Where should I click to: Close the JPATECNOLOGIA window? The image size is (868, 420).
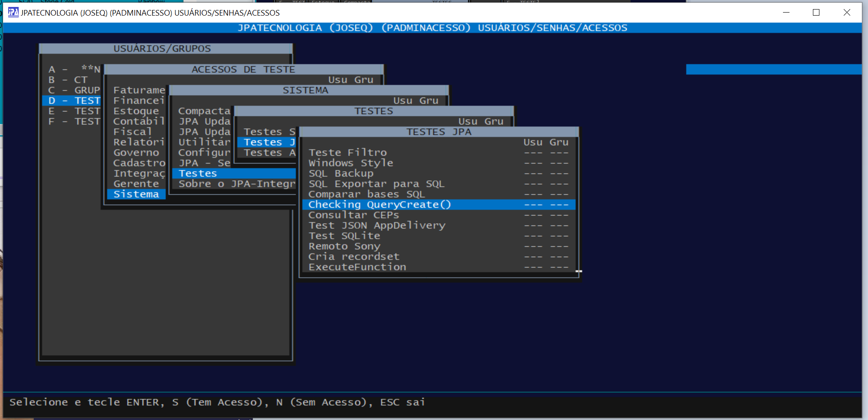[847, 12]
